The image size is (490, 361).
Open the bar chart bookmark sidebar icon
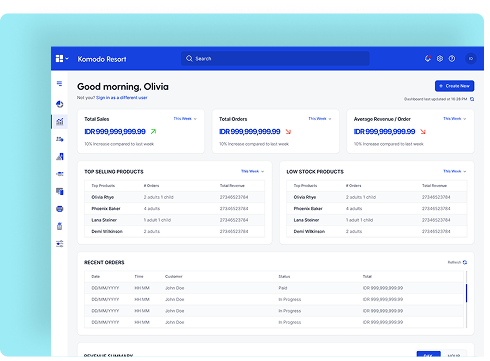pos(60,156)
